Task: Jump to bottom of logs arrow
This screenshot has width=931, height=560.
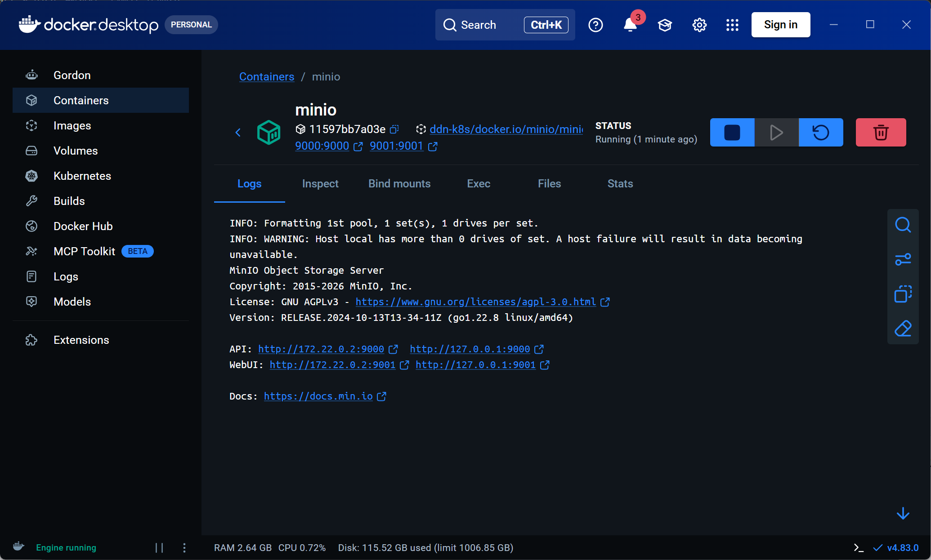Action: click(903, 513)
